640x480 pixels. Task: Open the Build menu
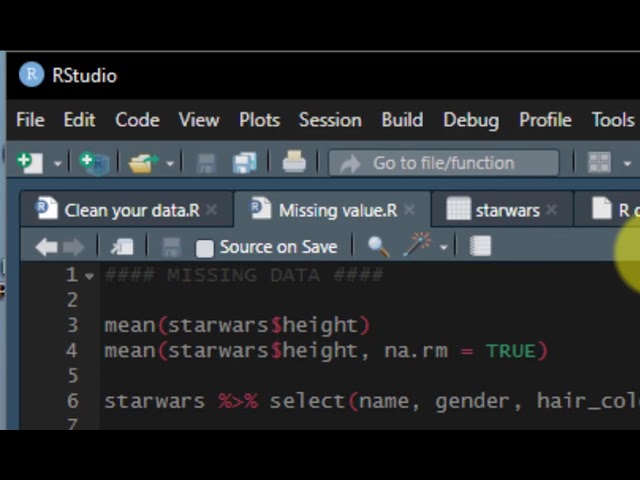point(402,120)
